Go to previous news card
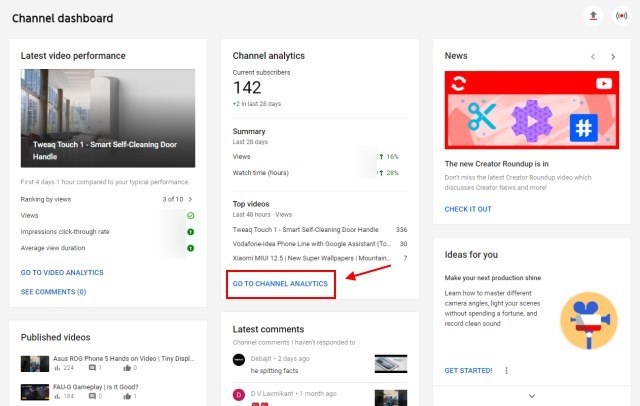The height and width of the screenshot is (406, 640). click(593, 57)
